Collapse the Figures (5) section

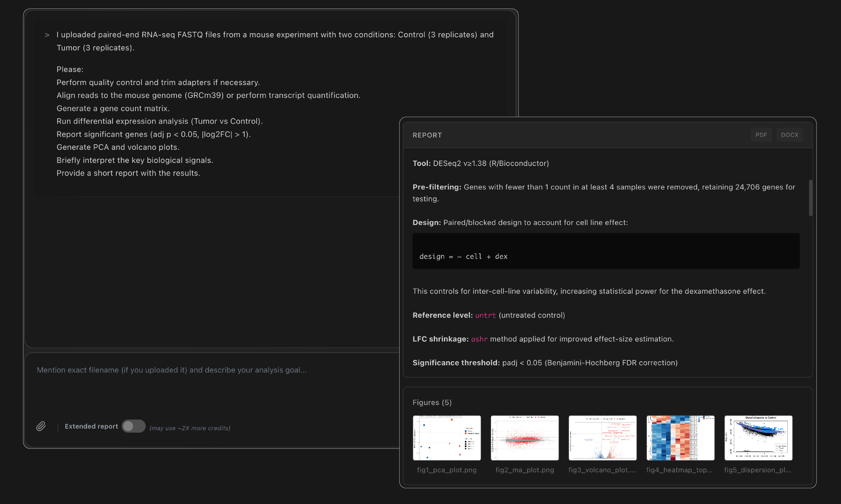(x=432, y=402)
